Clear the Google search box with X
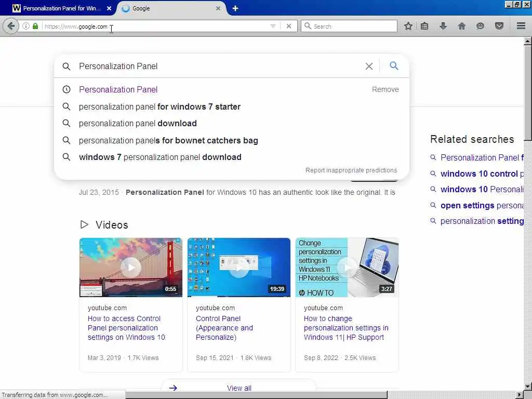The width and height of the screenshot is (532, 399). 369,66
